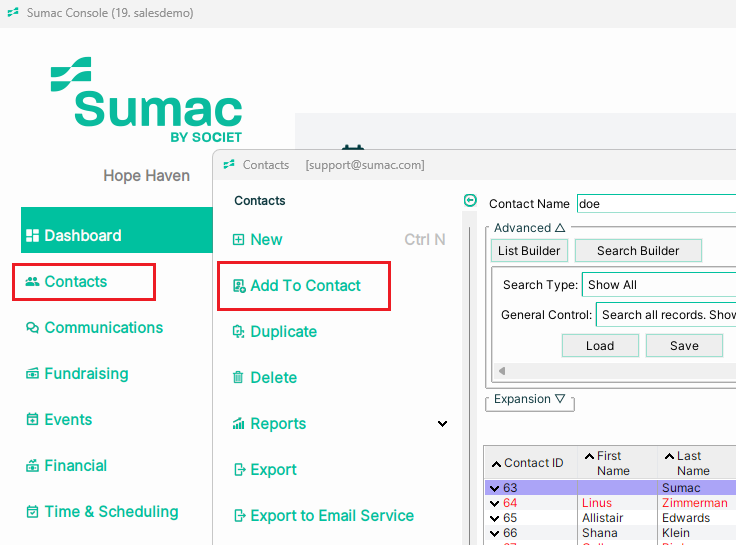Click the Contact Name search field
Screen dimensions: 736x545
pyautogui.click(x=656, y=204)
